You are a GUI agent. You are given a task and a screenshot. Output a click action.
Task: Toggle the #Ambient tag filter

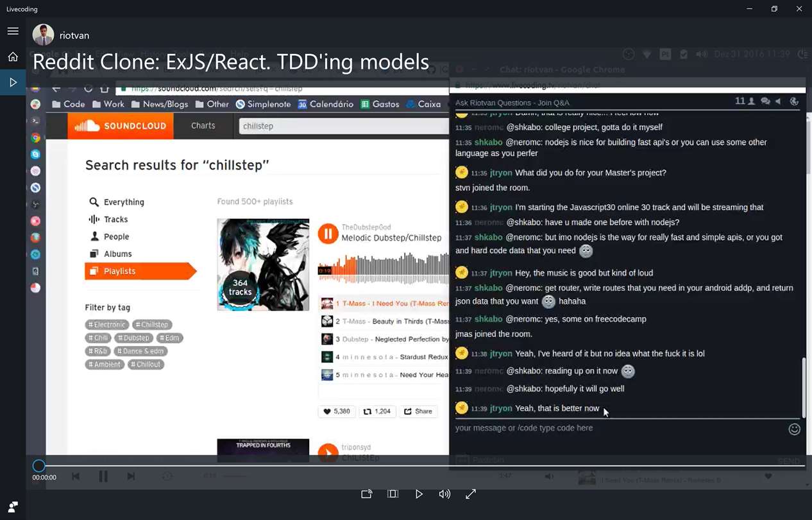tap(105, 364)
